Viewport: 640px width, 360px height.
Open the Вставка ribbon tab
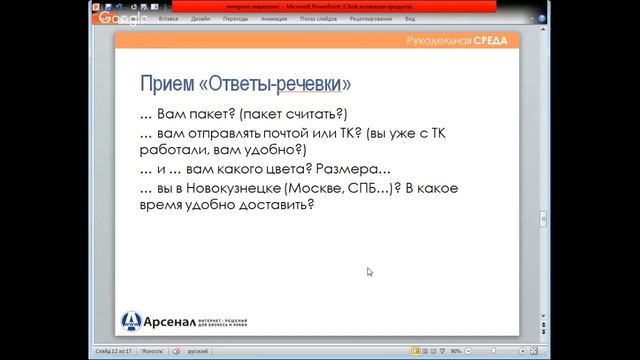coord(168,19)
